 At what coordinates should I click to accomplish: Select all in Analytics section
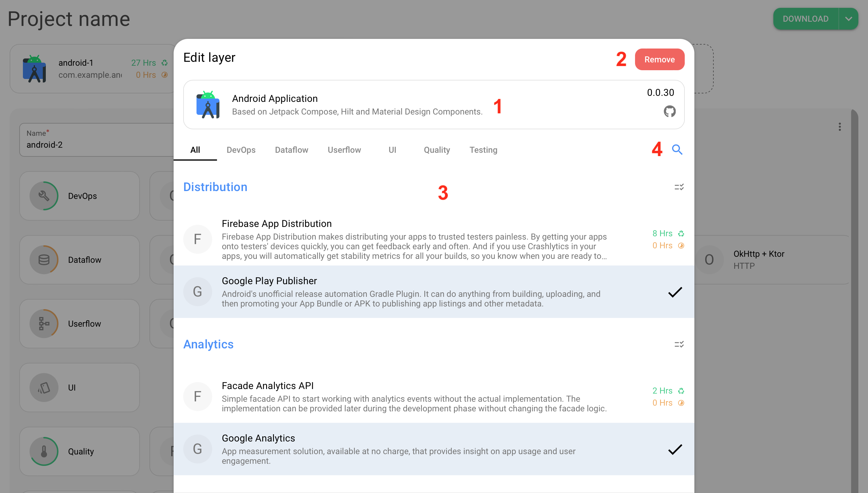679,344
